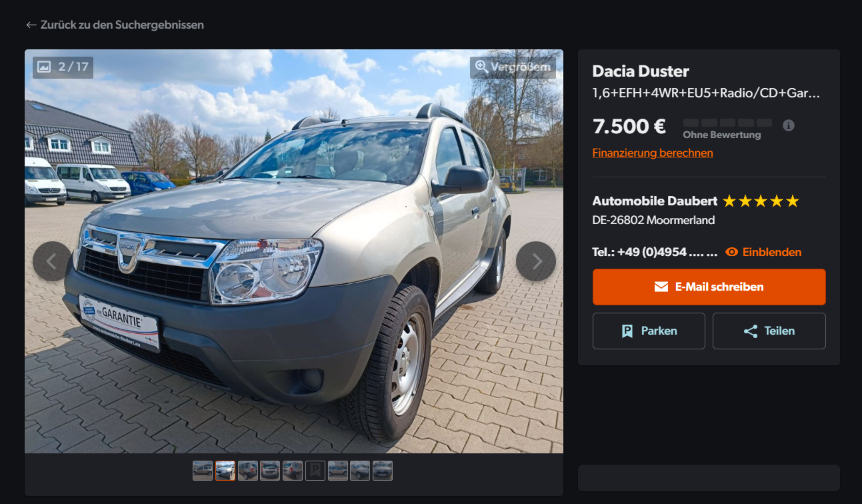Park this listing with Parken button
The height and width of the screenshot is (504, 862).
click(649, 331)
